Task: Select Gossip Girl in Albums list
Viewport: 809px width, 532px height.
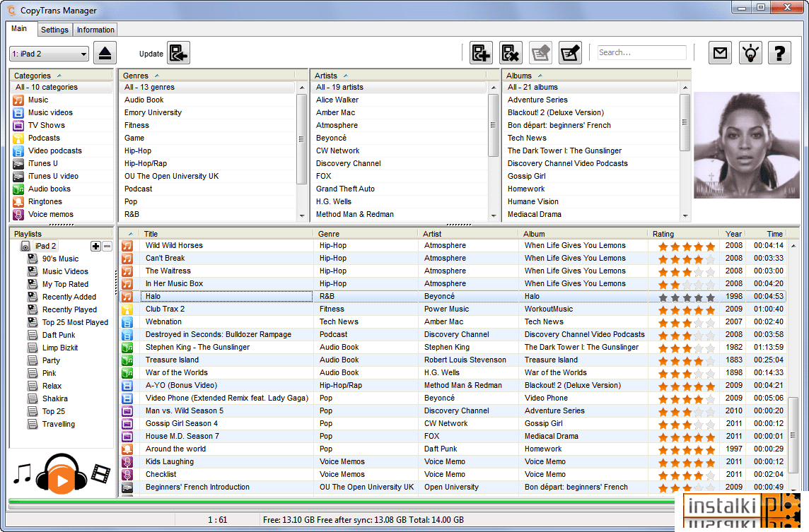Action: [592, 177]
